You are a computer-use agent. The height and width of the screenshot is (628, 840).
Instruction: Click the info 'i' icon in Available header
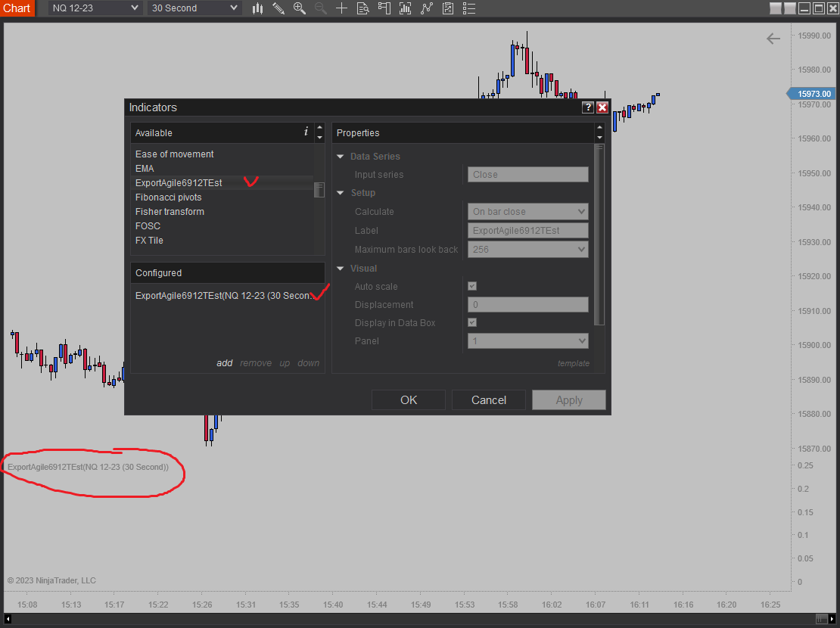(306, 132)
